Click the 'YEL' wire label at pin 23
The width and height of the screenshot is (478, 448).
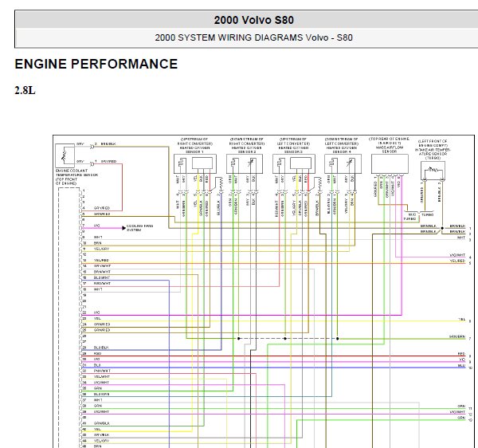(97, 318)
